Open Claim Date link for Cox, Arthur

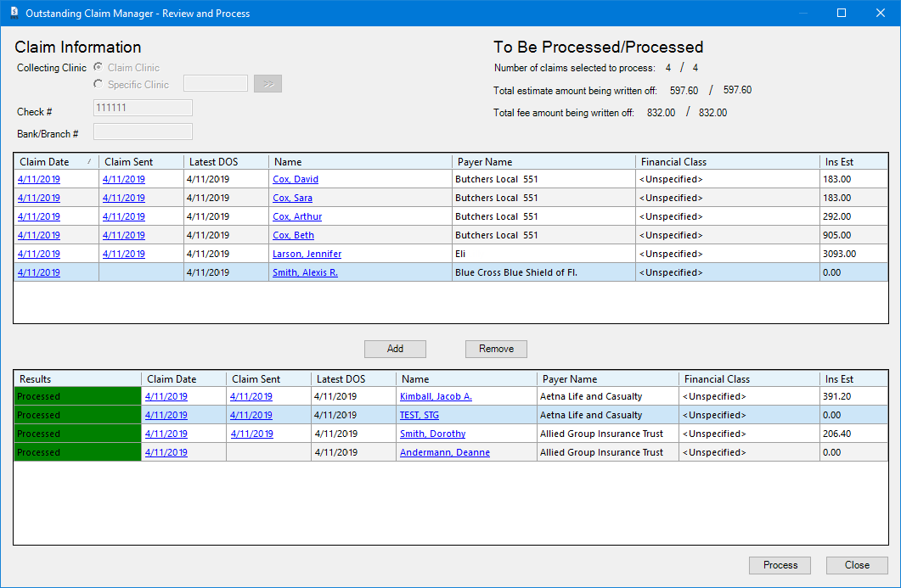(38, 216)
